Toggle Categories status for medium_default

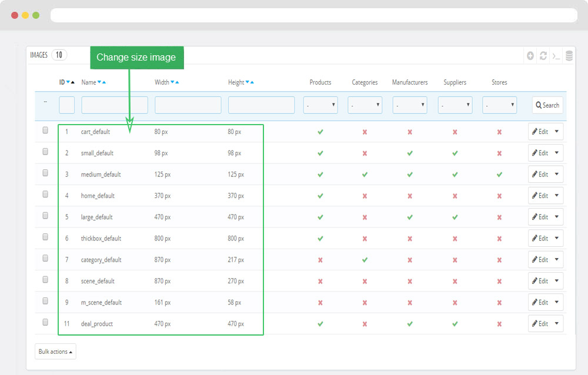(x=365, y=175)
